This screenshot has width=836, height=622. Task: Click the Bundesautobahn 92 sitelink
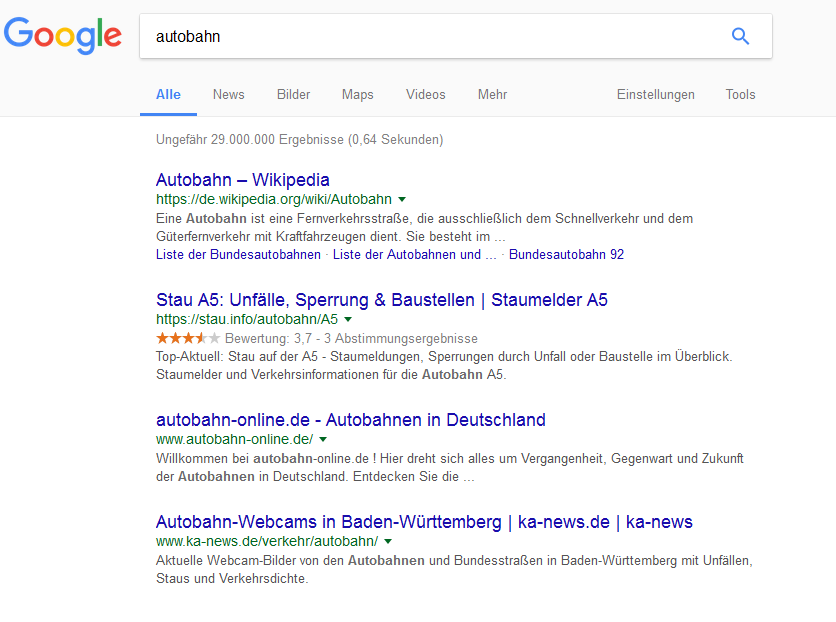pos(565,254)
